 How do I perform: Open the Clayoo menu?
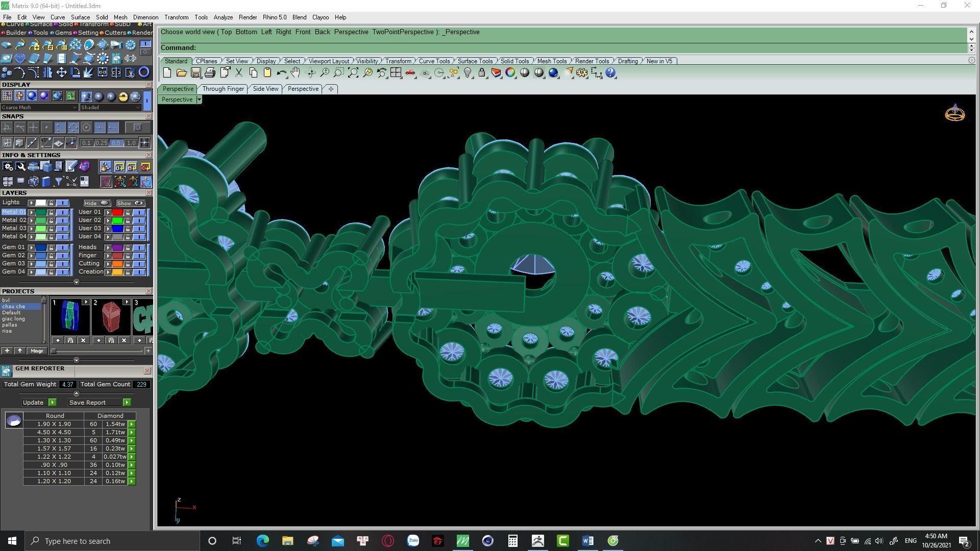[x=321, y=17]
